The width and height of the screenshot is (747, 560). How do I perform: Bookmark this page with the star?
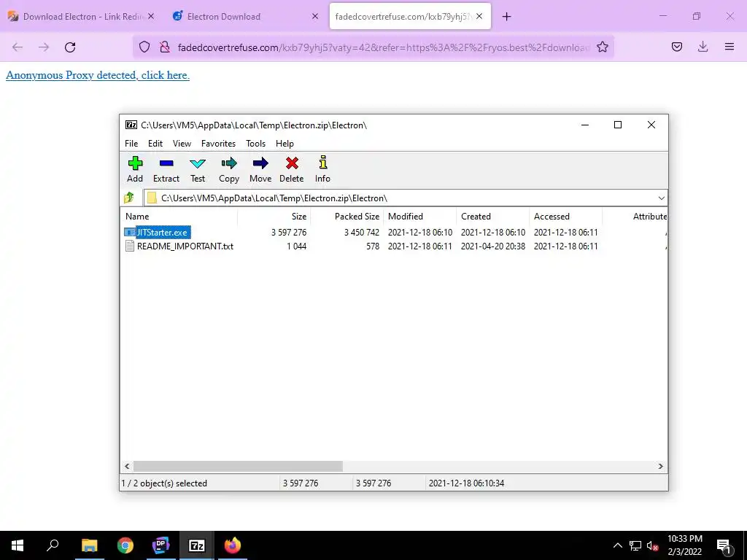[602, 47]
